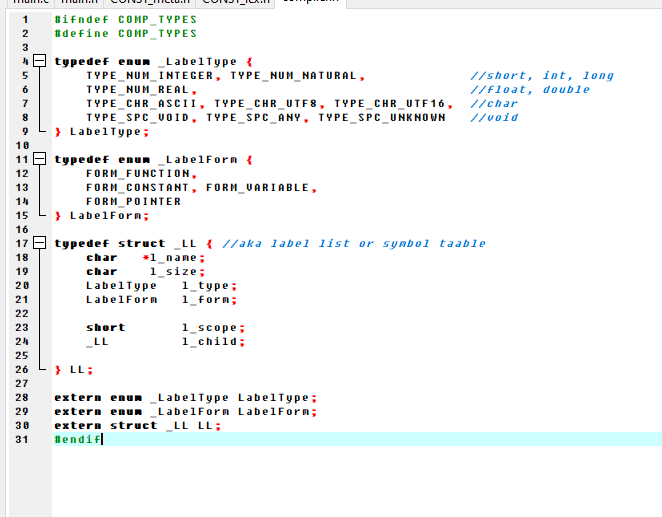Viewport: 662px width, 517px height.
Task: Switch to the CONST_meta.h tab
Action: click(149, 2)
